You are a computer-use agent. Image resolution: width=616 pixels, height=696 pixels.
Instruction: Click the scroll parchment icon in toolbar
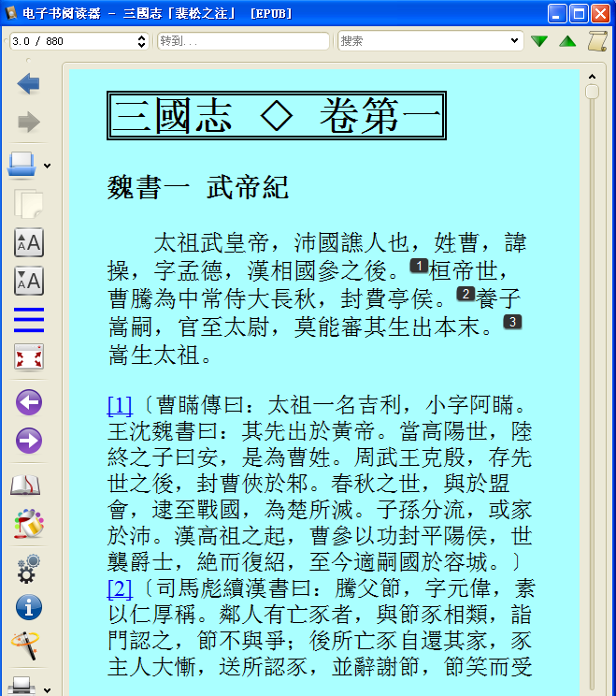597,41
